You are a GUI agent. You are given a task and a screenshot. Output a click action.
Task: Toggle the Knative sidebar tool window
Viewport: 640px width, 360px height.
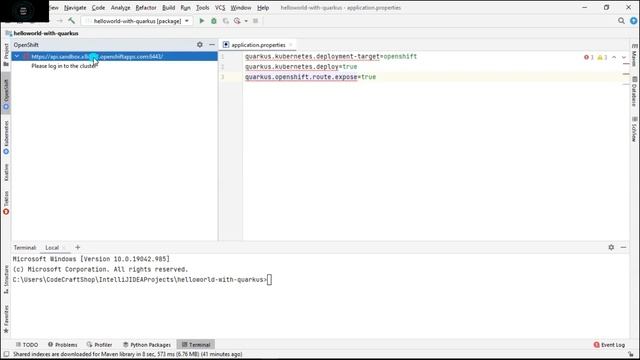pos(6,173)
